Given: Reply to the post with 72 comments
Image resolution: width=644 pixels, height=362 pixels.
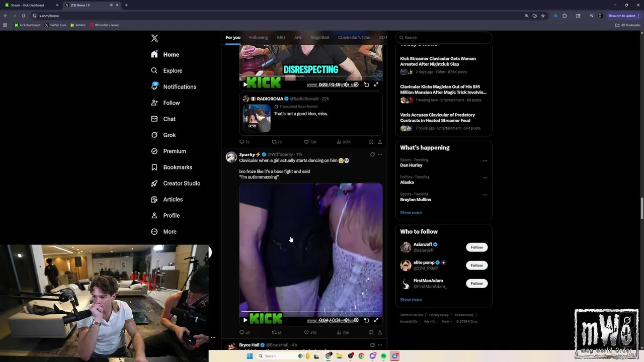Looking at the screenshot, I should tap(244, 142).
